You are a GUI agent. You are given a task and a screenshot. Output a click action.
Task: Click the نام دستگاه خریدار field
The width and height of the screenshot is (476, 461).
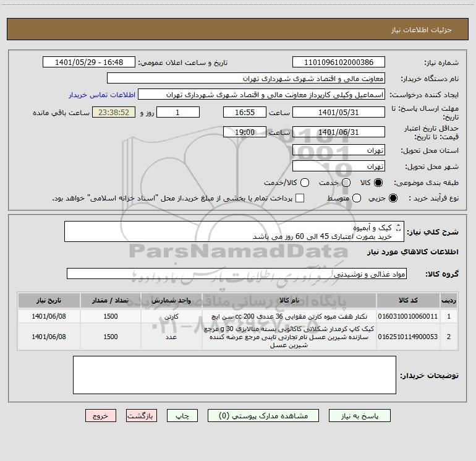tap(246, 78)
